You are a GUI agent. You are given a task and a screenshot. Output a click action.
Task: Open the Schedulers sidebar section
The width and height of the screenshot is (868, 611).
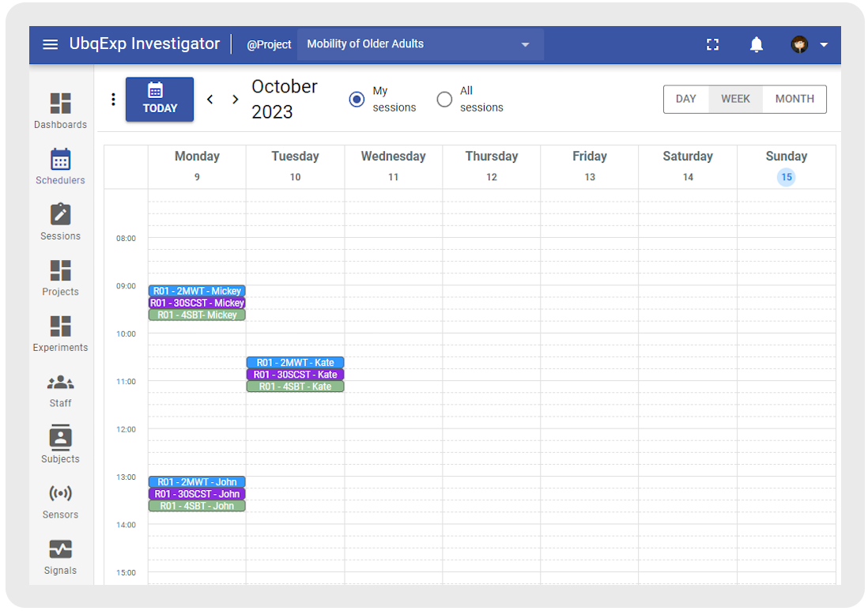click(60, 167)
